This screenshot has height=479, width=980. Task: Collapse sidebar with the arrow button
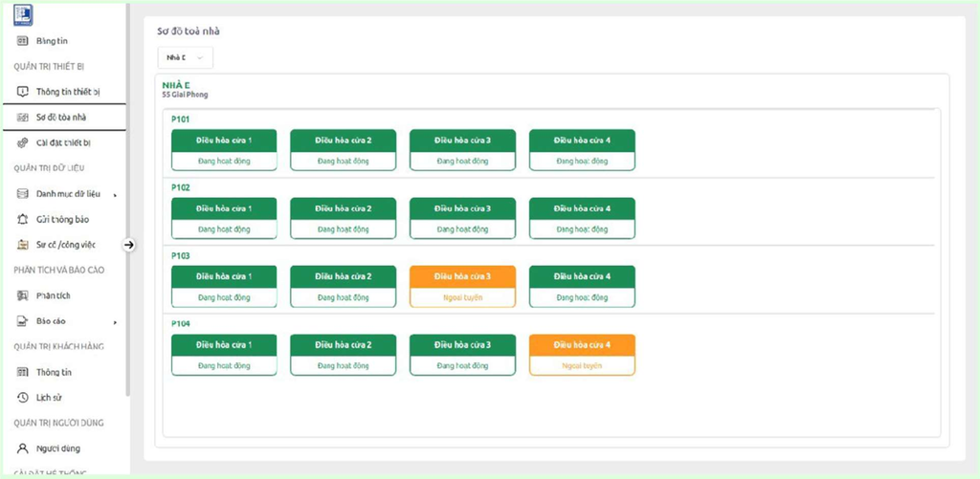click(129, 245)
